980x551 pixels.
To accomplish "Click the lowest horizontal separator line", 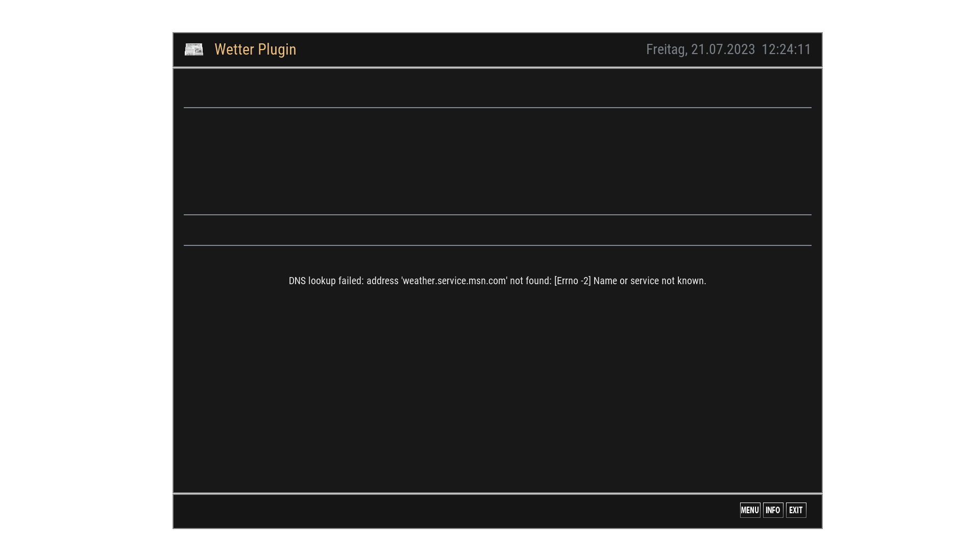I will pos(497,245).
